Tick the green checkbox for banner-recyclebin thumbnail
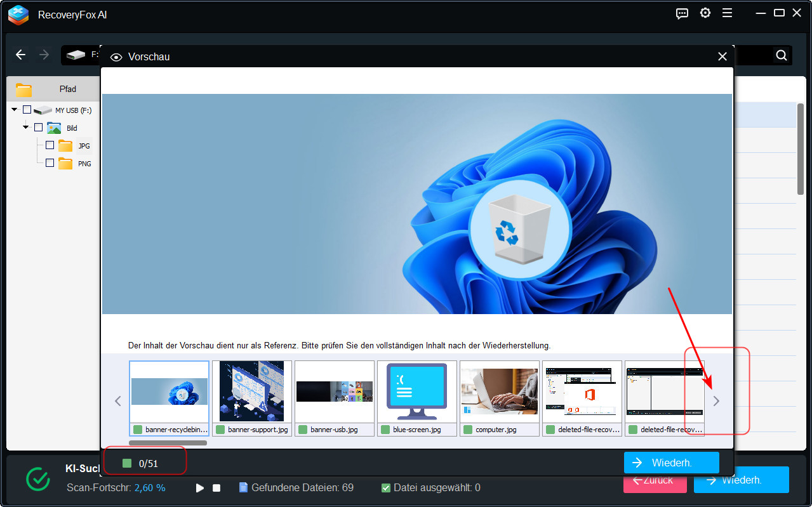Screen dimensions: 812x507 point(138,430)
